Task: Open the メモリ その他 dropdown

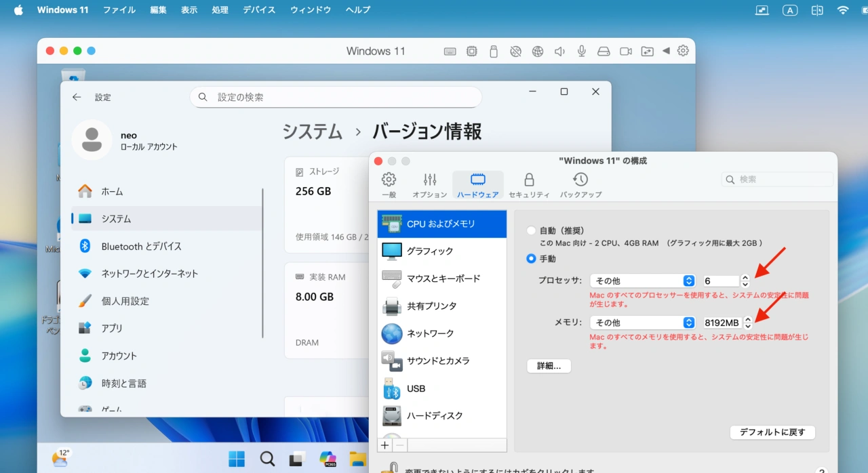Action: 642,322
